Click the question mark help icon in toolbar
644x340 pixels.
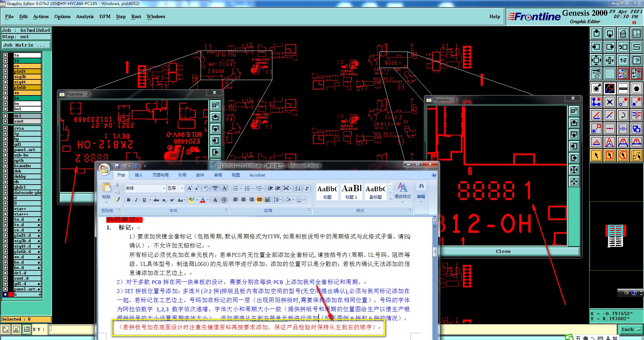pos(636,60)
